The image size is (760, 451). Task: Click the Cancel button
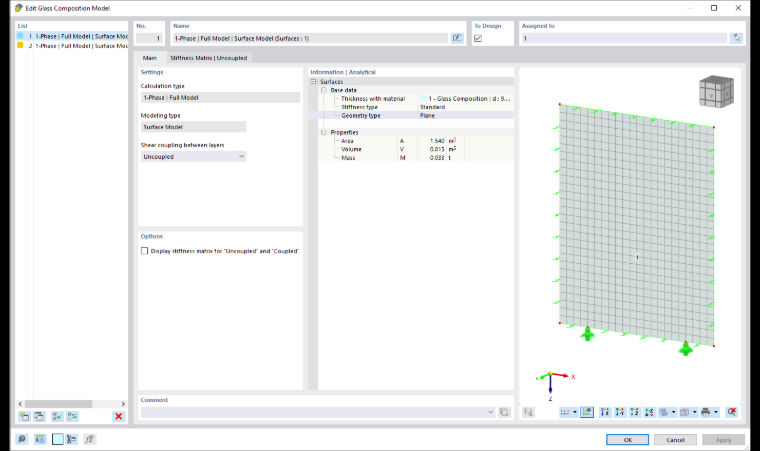pyautogui.click(x=675, y=440)
